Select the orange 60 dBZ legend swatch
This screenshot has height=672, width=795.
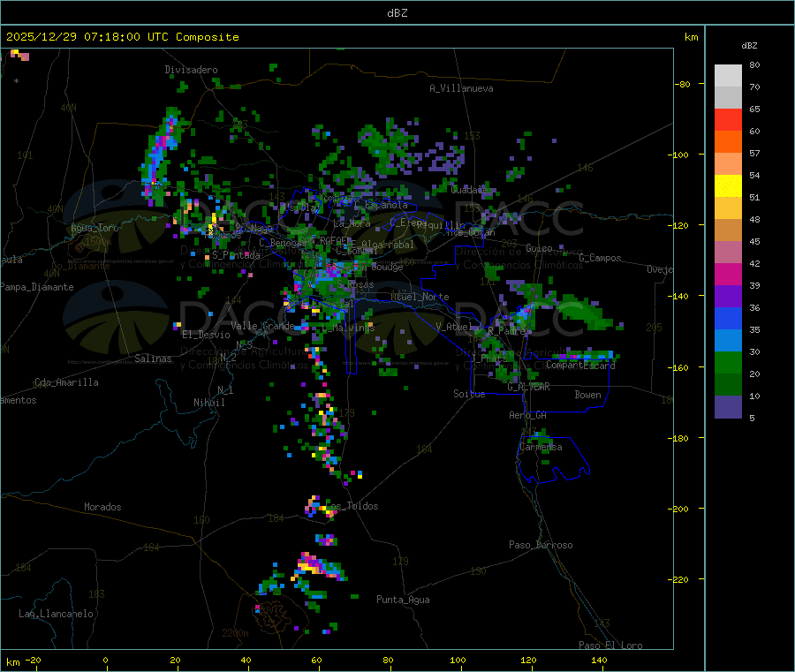[728, 142]
